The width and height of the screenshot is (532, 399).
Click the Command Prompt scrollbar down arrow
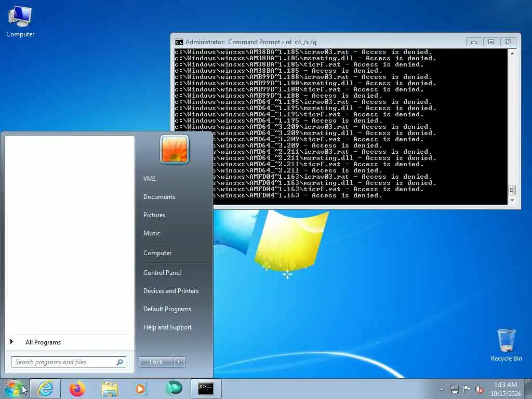[512, 201]
